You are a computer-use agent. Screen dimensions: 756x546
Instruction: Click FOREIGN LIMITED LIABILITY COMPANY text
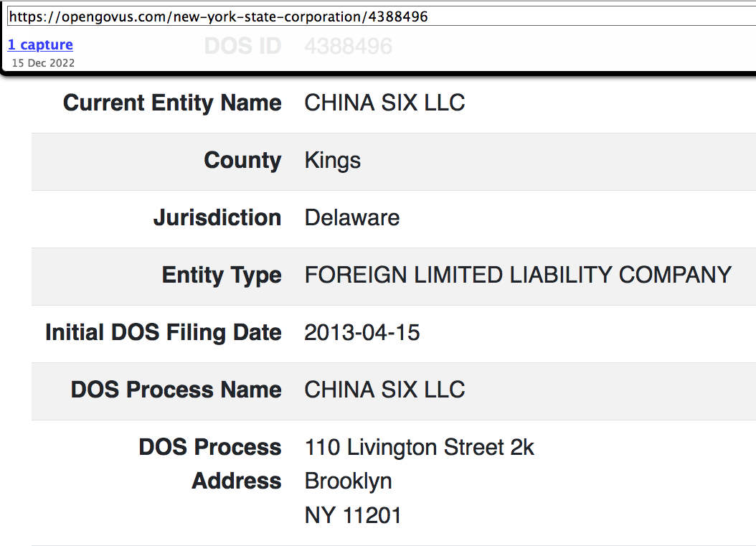click(518, 275)
